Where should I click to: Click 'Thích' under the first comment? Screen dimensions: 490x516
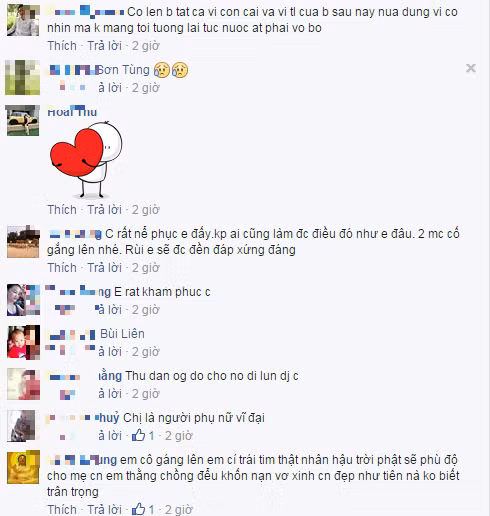click(62, 46)
